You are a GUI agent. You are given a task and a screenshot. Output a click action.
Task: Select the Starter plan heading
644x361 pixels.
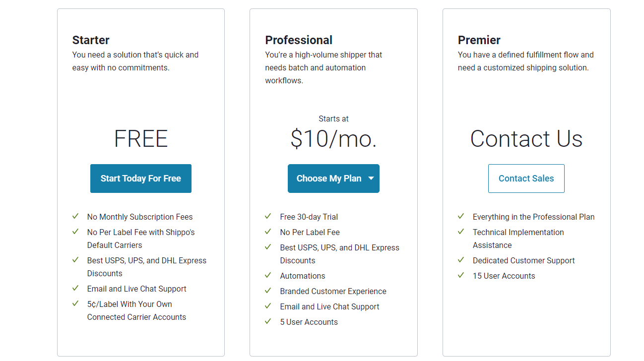[91, 40]
